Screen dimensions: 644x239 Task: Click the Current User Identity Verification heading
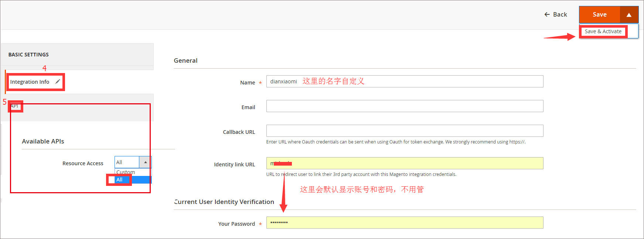tap(224, 202)
